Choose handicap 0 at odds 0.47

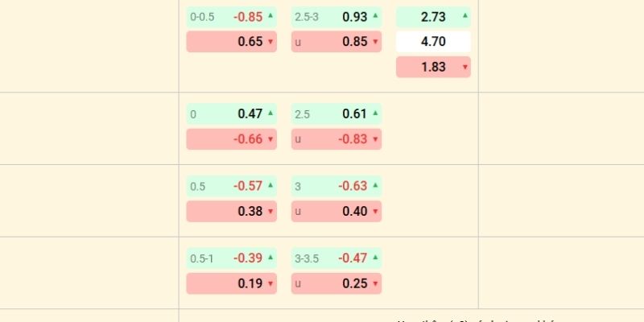pos(231,114)
